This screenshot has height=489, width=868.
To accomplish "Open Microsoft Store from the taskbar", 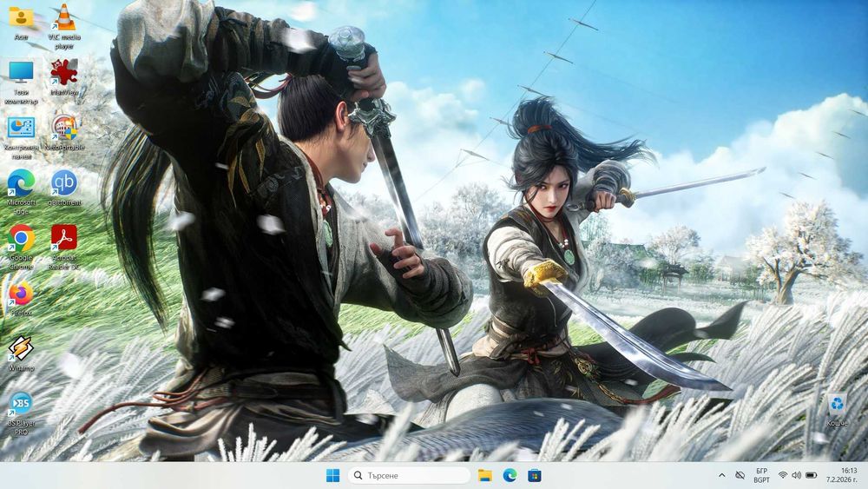I will (534, 475).
